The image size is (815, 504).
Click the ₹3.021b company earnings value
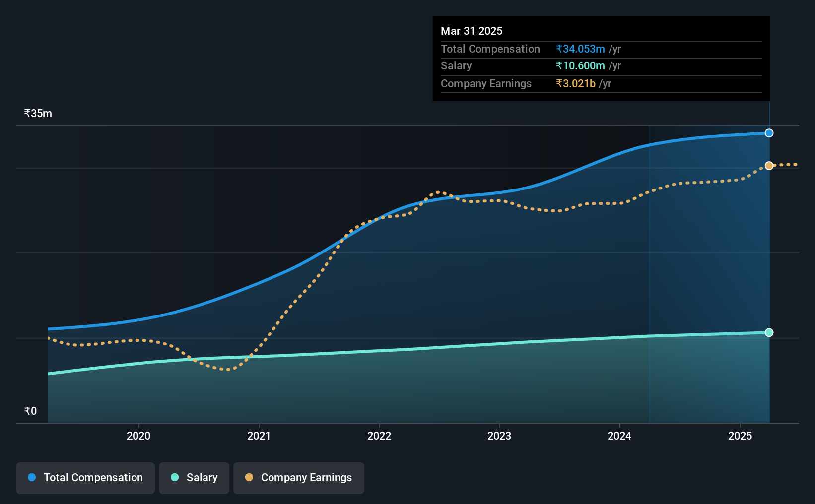tap(576, 83)
